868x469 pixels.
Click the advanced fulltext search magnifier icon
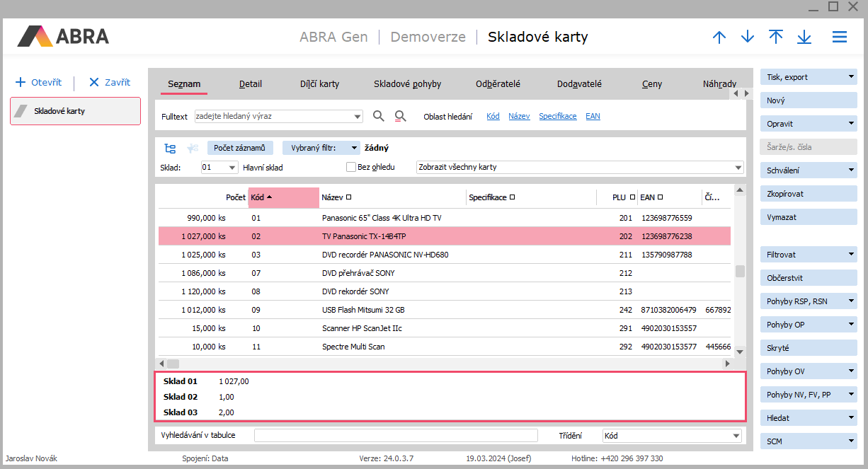[x=401, y=116]
